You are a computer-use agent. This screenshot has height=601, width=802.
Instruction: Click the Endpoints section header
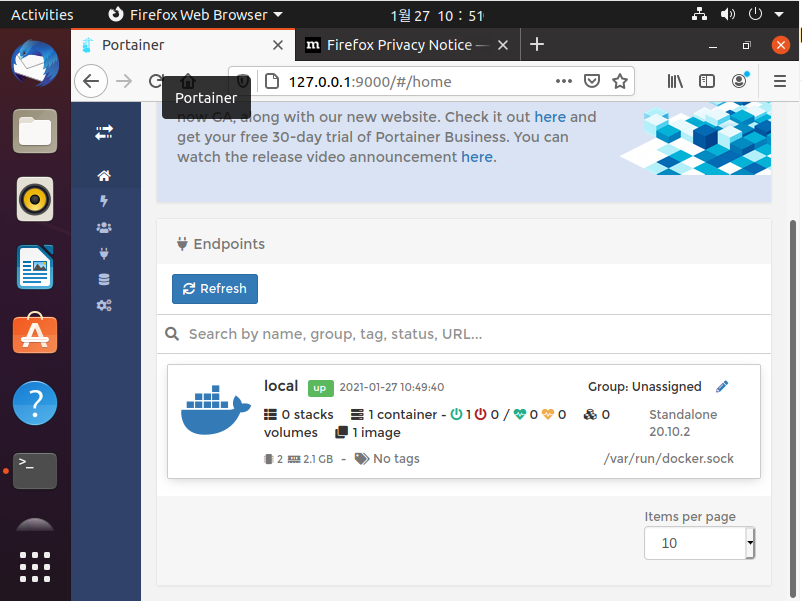click(x=220, y=244)
